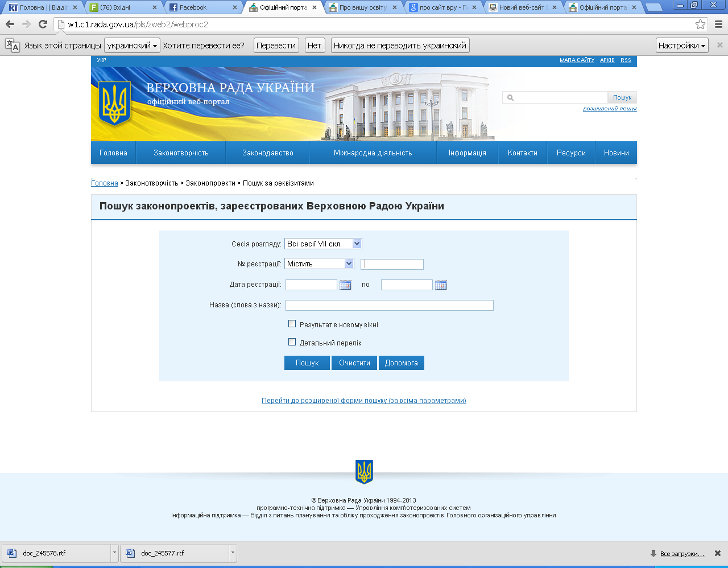The image size is (728, 568).
Task: Click the trident emblem in the footer
Action: pyautogui.click(x=364, y=472)
